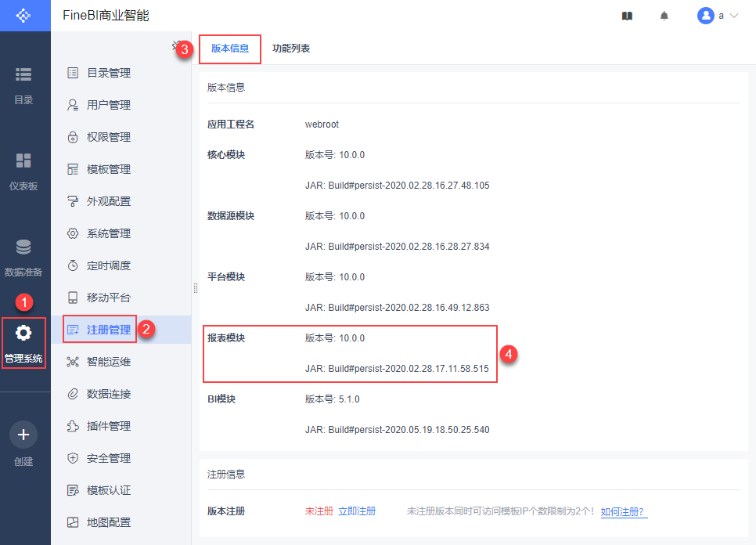The height and width of the screenshot is (545, 756).
Task: Click the user avatar icon
Action: tap(705, 16)
